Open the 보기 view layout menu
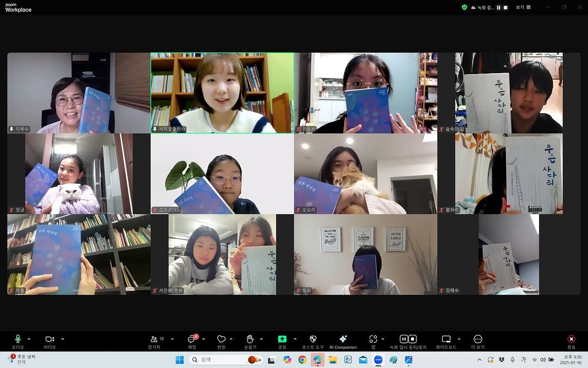Screen dimensions: 588x368 point(523,7)
